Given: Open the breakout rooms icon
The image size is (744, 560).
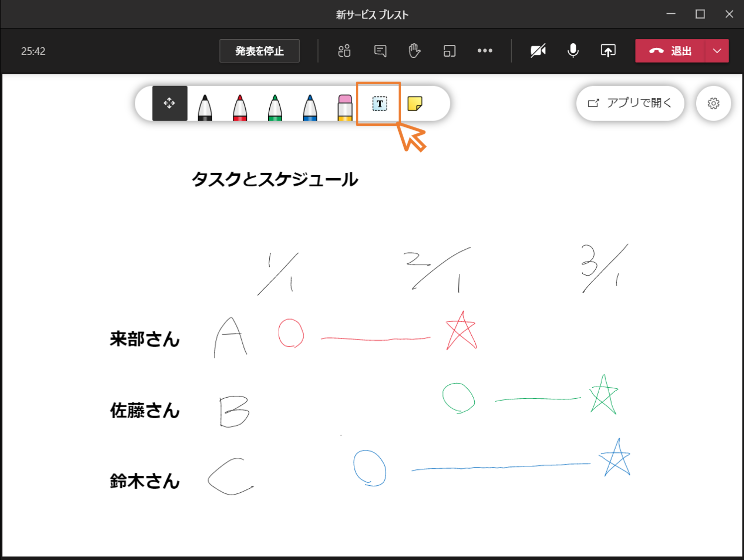Looking at the screenshot, I should pyautogui.click(x=449, y=51).
